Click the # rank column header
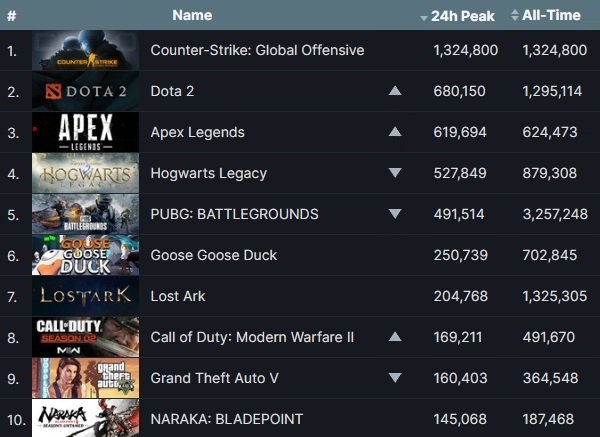The height and width of the screenshot is (437, 600). click(x=12, y=16)
